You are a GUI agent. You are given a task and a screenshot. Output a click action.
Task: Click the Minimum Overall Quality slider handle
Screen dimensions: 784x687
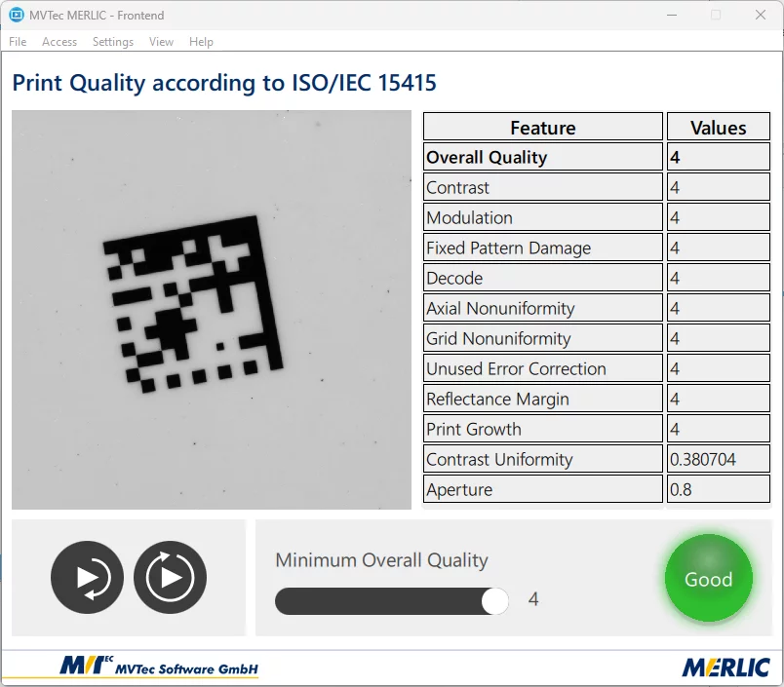point(495,601)
